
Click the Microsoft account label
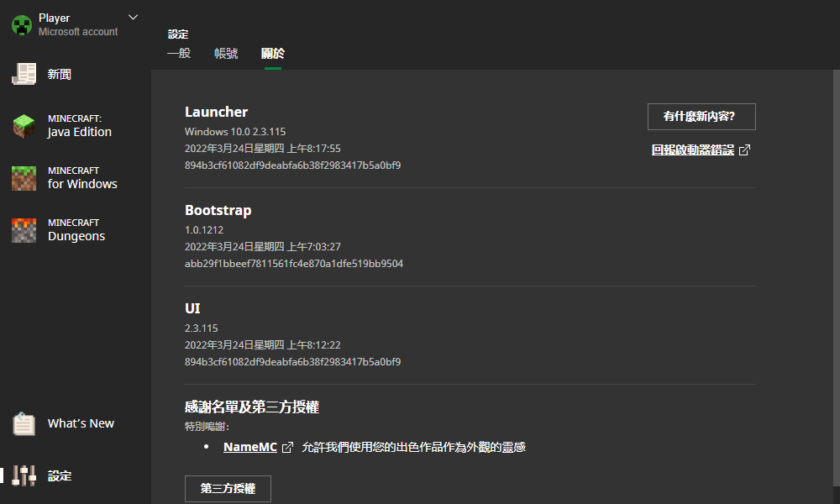[x=78, y=32]
